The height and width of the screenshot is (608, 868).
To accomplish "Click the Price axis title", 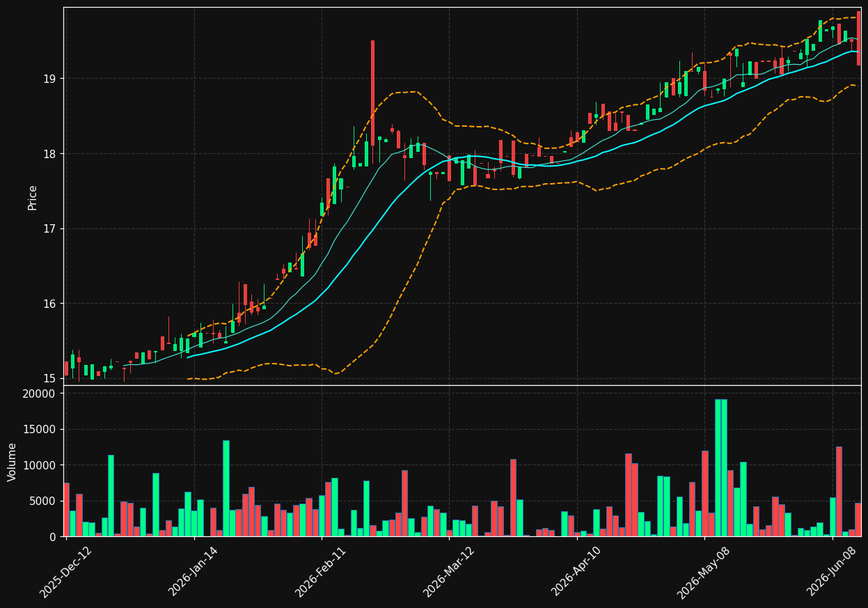I will point(33,196).
